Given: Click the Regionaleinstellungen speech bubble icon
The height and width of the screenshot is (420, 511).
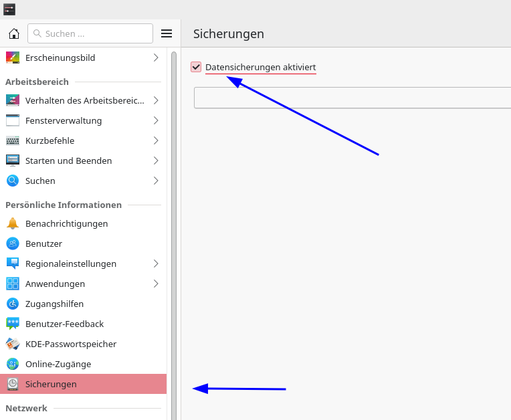Looking at the screenshot, I should pyautogui.click(x=13, y=264).
